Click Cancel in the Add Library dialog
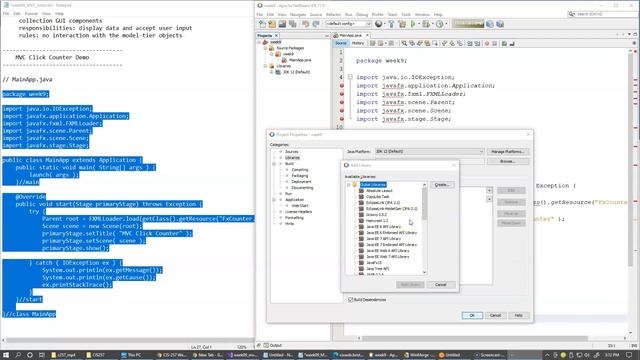This screenshot has width=640, height=360. 441,284
